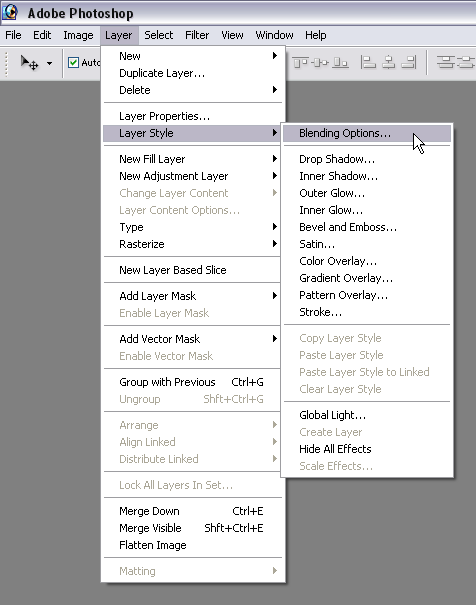The height and width of the screenshot is (605, 476).
Task: Click Align right edges icon
Action: (409, 62)
